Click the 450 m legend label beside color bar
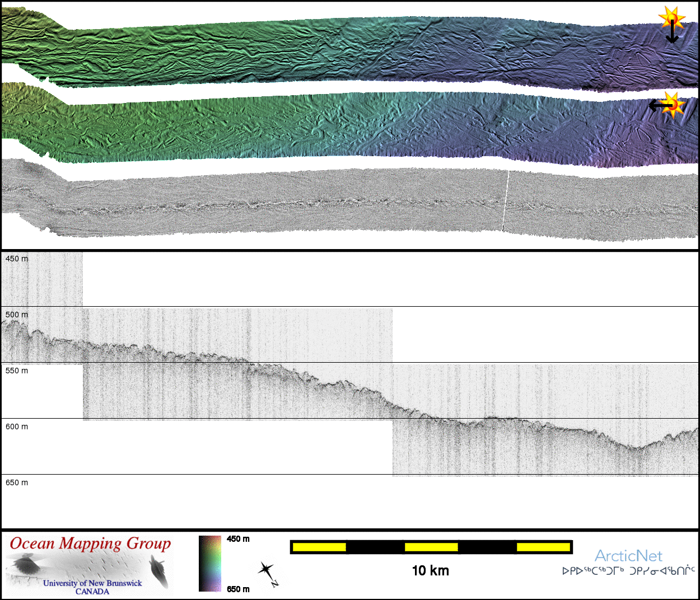Viewport: 700px width, 600px height. pyautogui.click(x=238, y=539)
